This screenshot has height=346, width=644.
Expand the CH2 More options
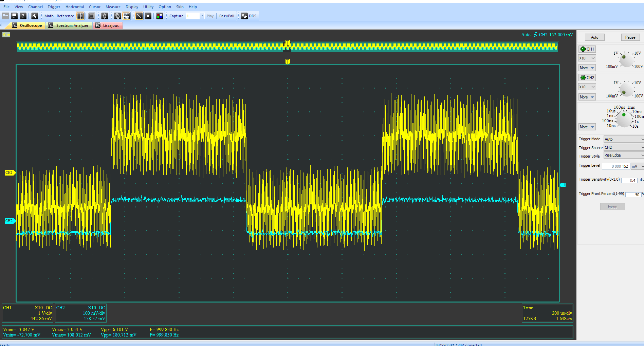tap(587, 97)
